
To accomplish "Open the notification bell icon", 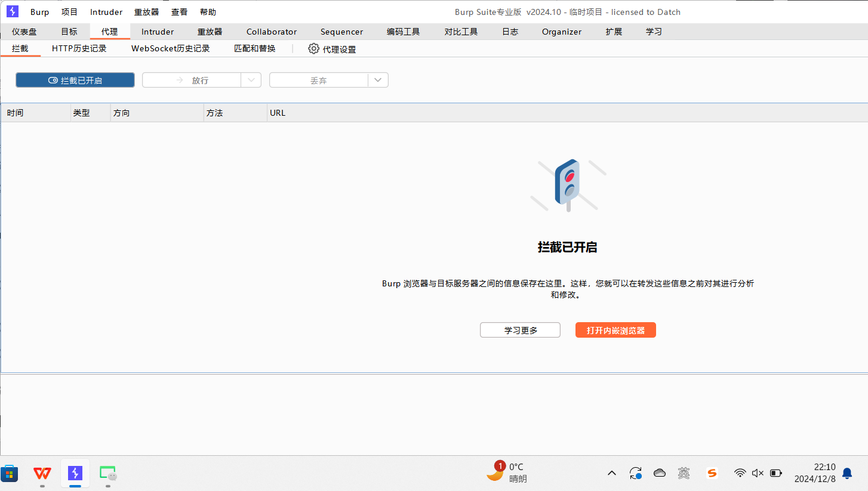I will click(847, 473).
